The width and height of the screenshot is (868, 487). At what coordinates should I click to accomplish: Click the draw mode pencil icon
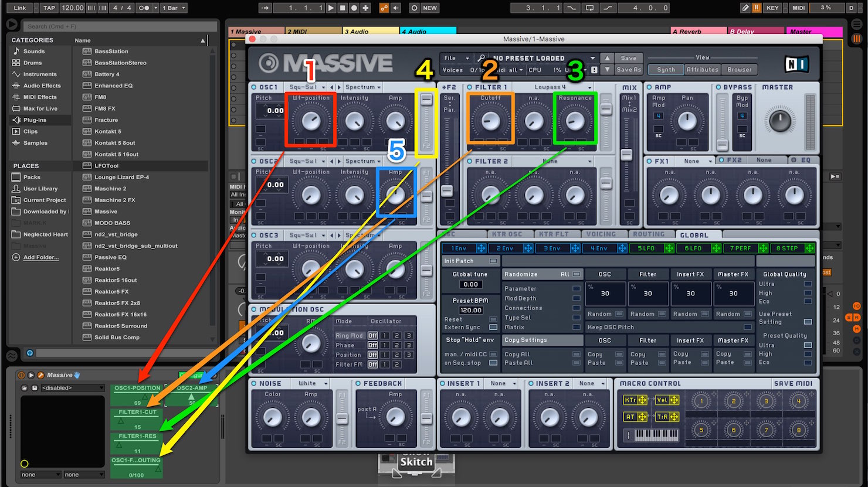tap(745, 8)
